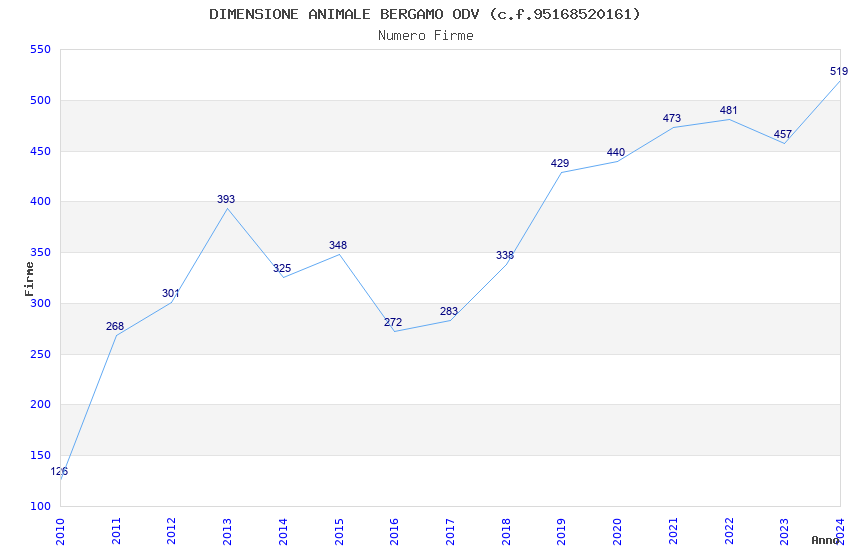850x550 pixels.
Task: Click y-axis tick label 300
Action: pyautogui.click(x=40, y=303)
